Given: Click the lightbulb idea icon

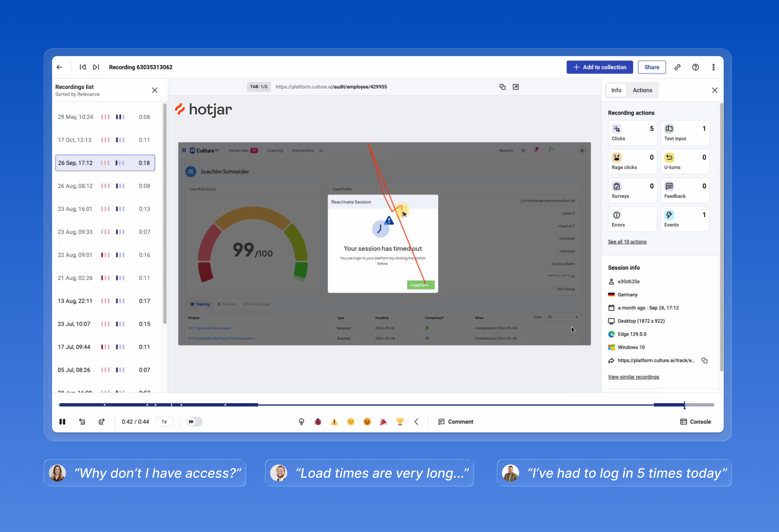Looking at the screenshot, I should [x=301, y=422].
